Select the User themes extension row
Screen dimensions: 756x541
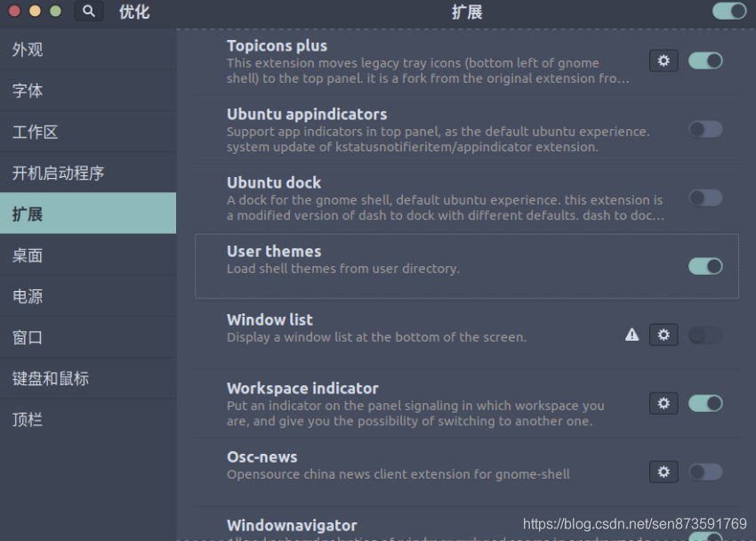click(x=467, y=266)
